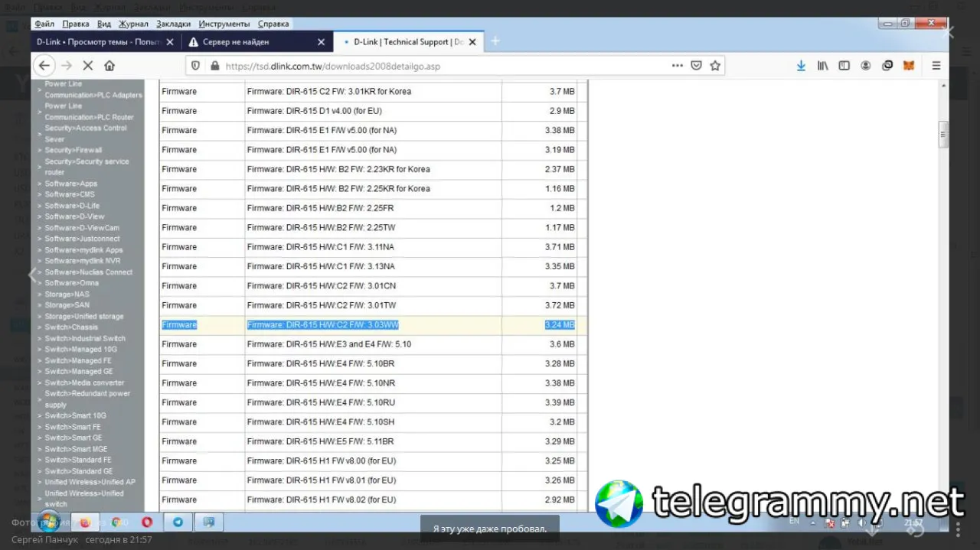Image resolution: width=980 pixels, height=550 pixels.
Task: Click the browser Back arrow button
Action: (x=44, y=66)
